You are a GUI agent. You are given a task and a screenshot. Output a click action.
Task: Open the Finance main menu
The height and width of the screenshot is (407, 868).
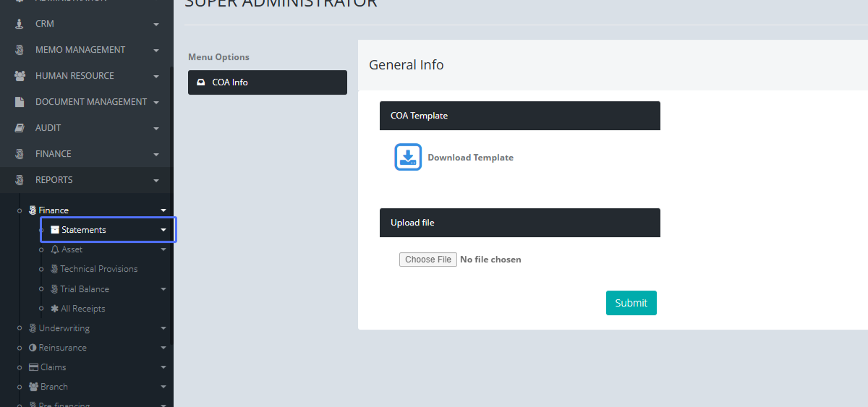point(54,154)
